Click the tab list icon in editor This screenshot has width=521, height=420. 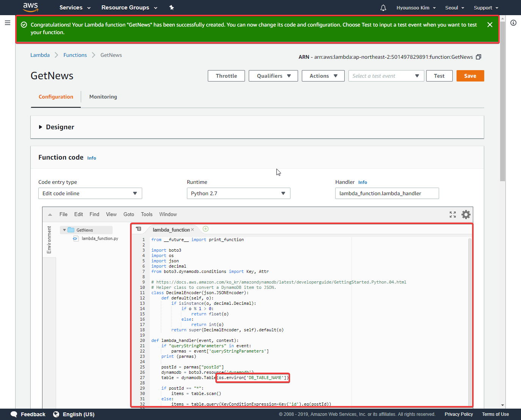139,229
